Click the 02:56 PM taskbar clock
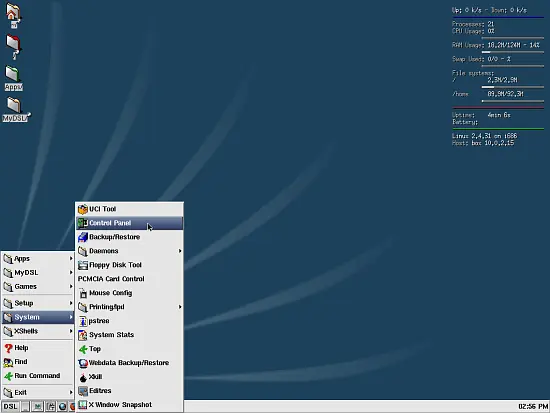This screenshot has width=550, height=413. click(x=533, y=406)
